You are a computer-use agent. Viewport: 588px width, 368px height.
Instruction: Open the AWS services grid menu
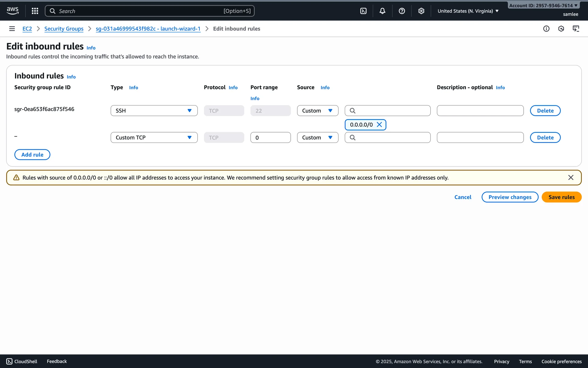[35, 11]
